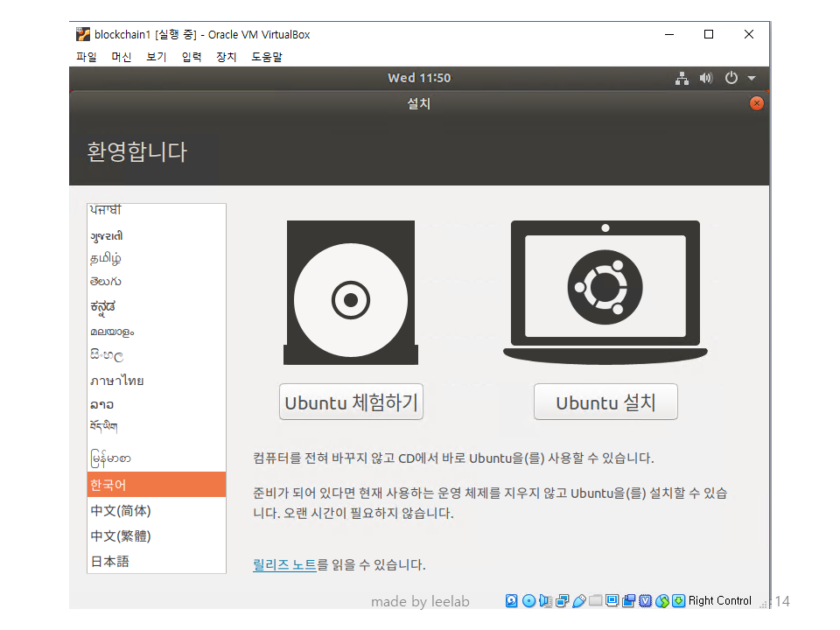Screen dimensions: 840x630
Task: Select සිංහල in the language list
Action: (157, 356)
